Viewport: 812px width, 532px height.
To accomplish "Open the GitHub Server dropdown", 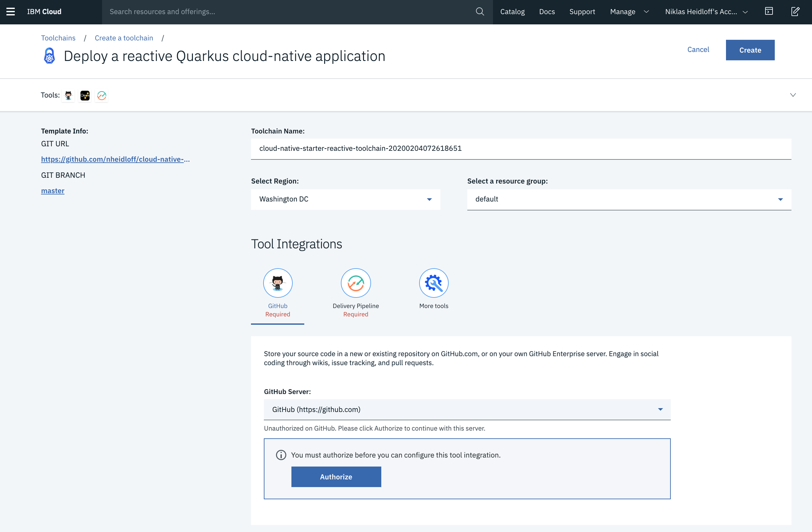I will tap(467, 409).
